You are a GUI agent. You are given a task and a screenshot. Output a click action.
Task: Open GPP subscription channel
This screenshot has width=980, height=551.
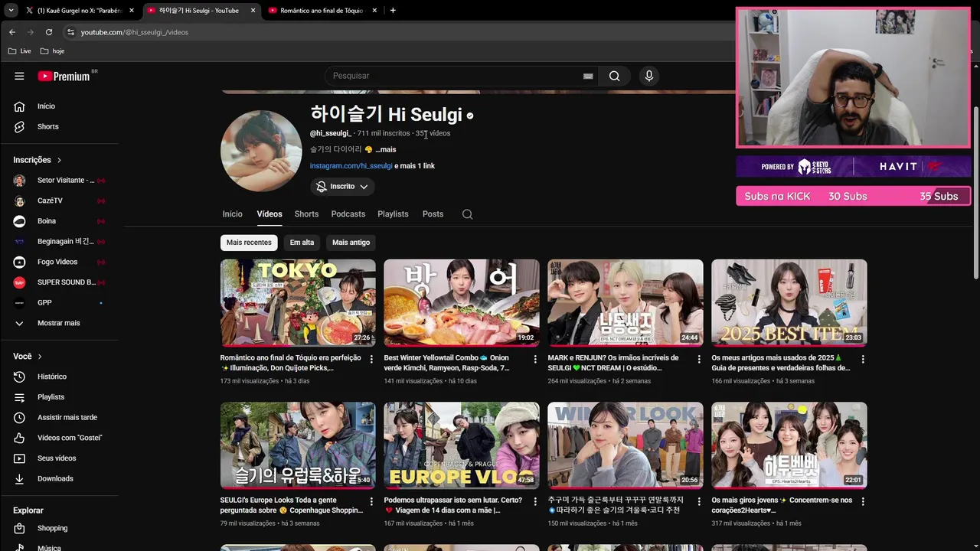tap(60, 302)
